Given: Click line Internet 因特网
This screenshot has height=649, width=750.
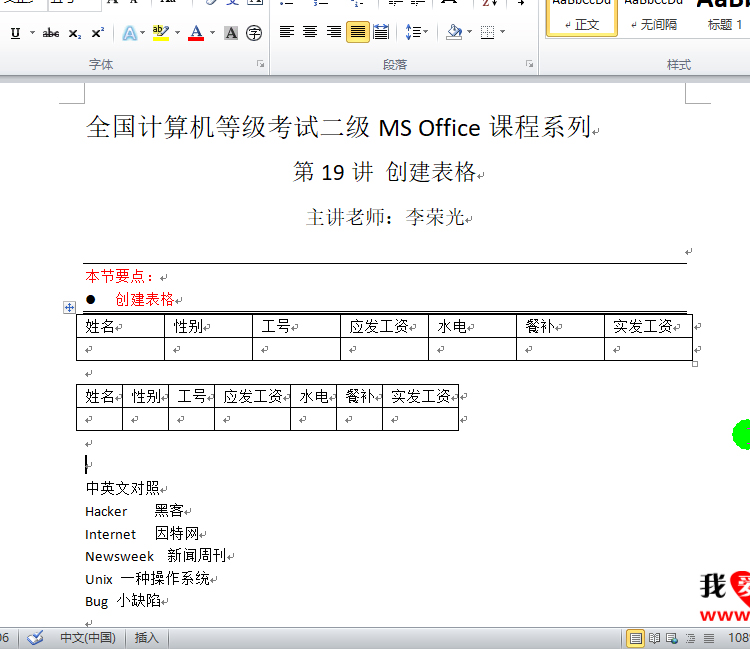Looking at the screenshot, I should tap(142, 533).
